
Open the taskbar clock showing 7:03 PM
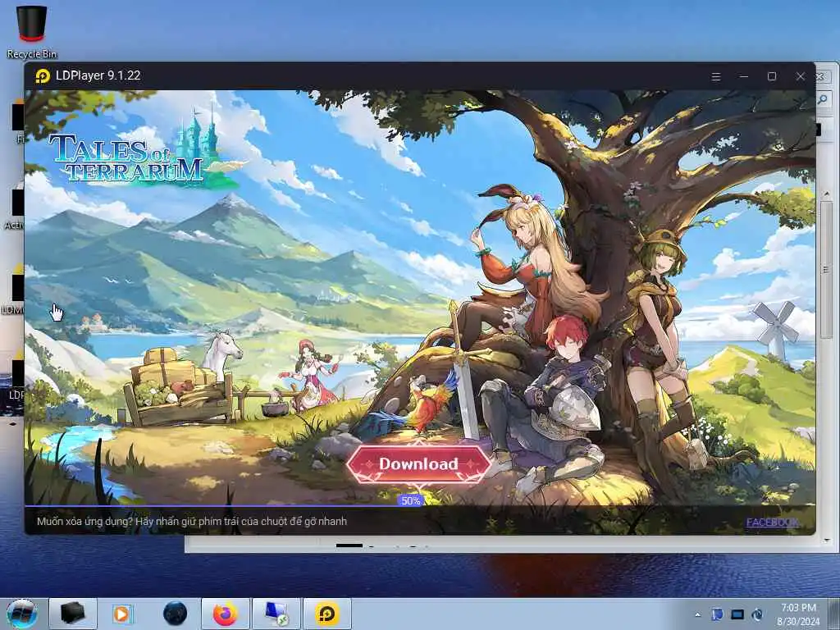(798, 614)
